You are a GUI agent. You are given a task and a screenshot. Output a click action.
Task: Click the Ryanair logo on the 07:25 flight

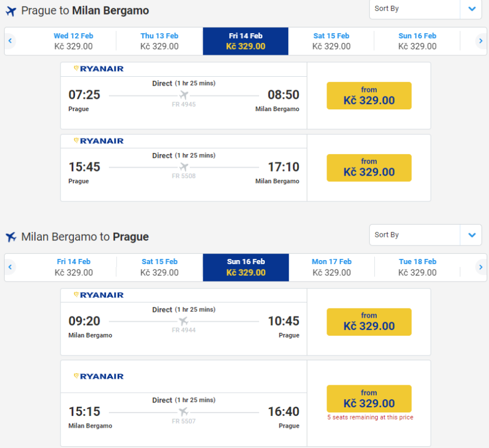coord(99,69)
